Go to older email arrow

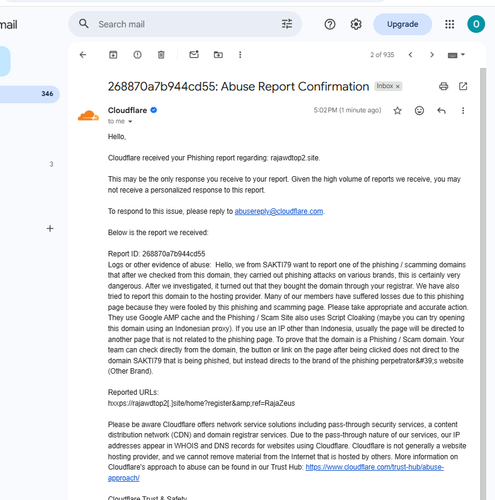click(432, 55)
